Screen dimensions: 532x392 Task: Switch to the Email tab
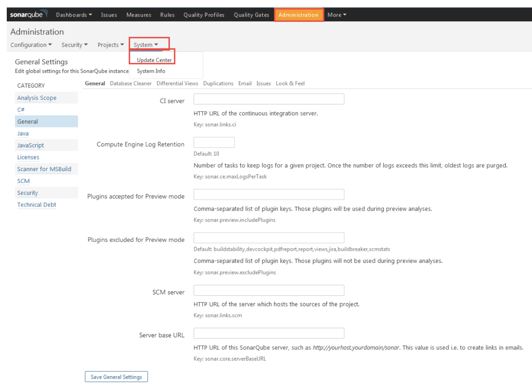click(x=245, y=83)
